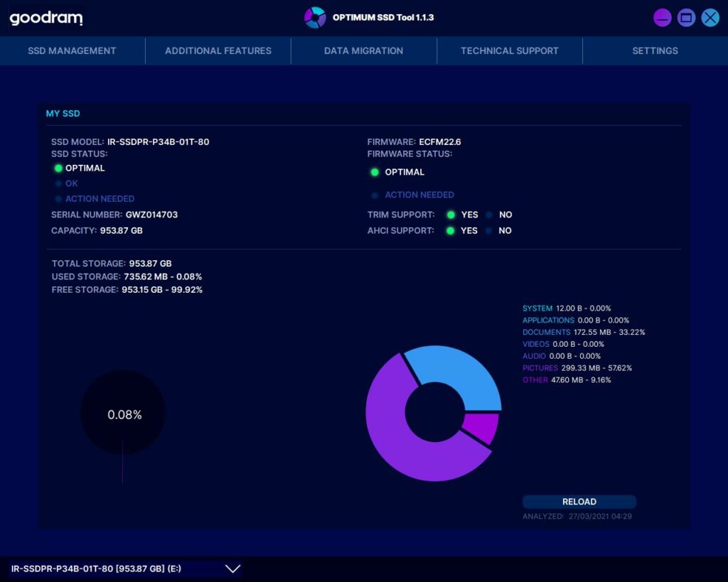The height and width of the screenshot is (582, 728).
Task: Select TRIM support Yes radio indicator
Action: [x=451, y=215]
